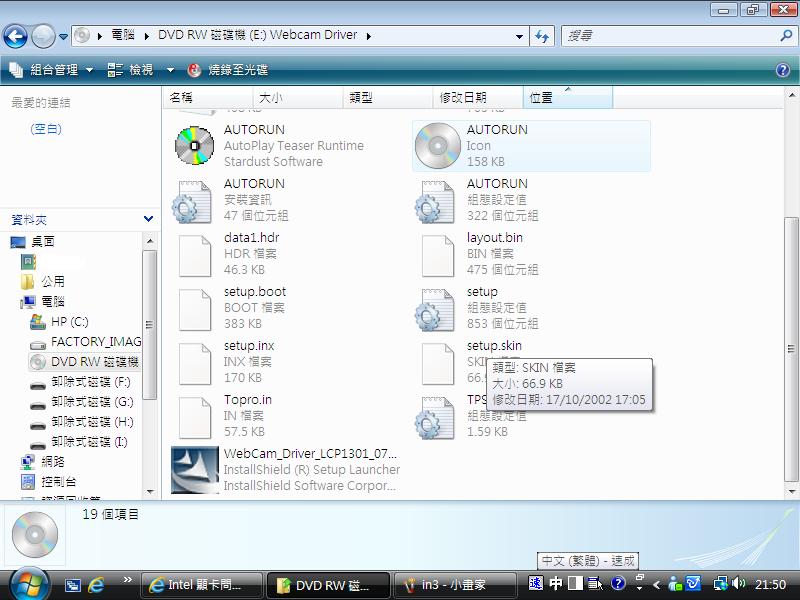
Task: Expand the 檢視 dropdown arrow
Action: click(170, 70)
